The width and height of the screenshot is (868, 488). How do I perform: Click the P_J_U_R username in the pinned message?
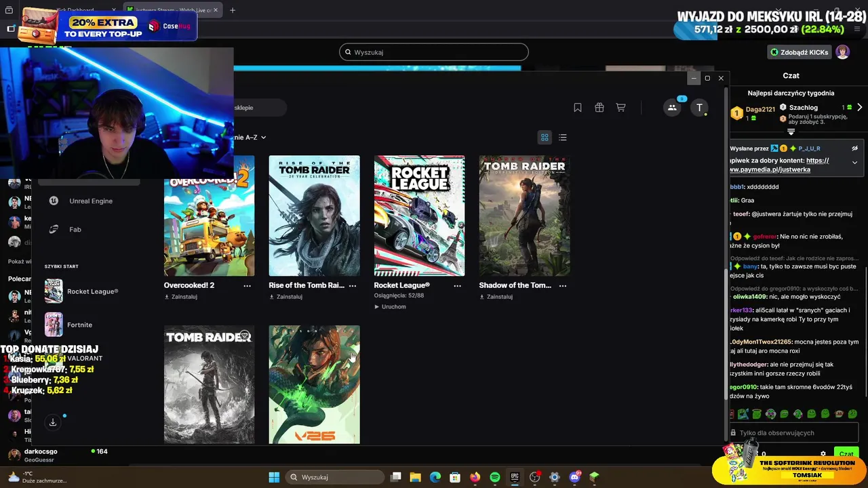[x=809, y=148]
